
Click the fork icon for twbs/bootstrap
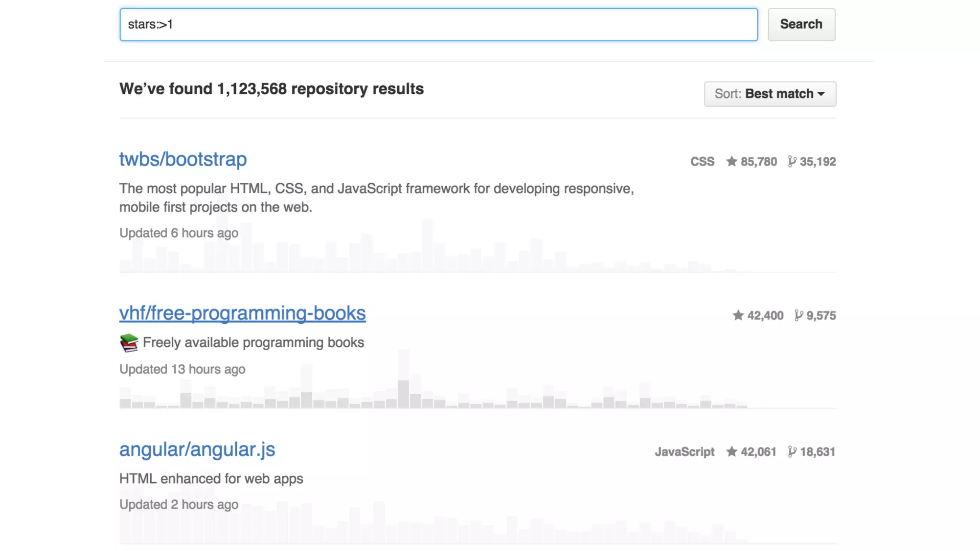point(792,162)
